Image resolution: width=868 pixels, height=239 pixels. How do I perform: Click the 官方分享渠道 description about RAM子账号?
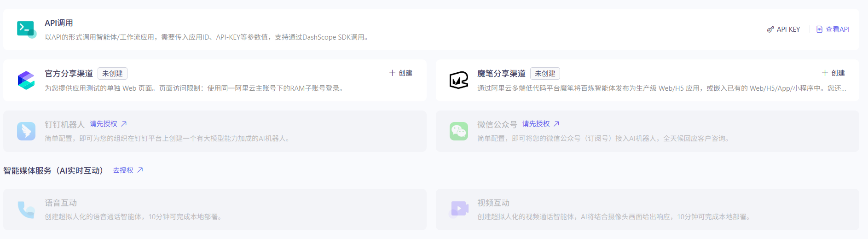pos(195,88)
